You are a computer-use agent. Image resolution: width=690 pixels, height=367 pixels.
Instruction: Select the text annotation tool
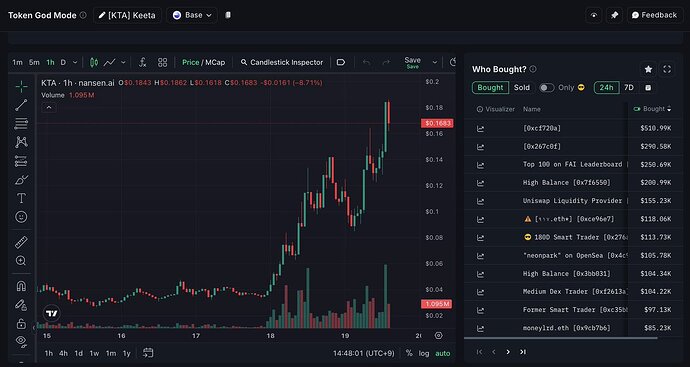click(x=21, y=198)
